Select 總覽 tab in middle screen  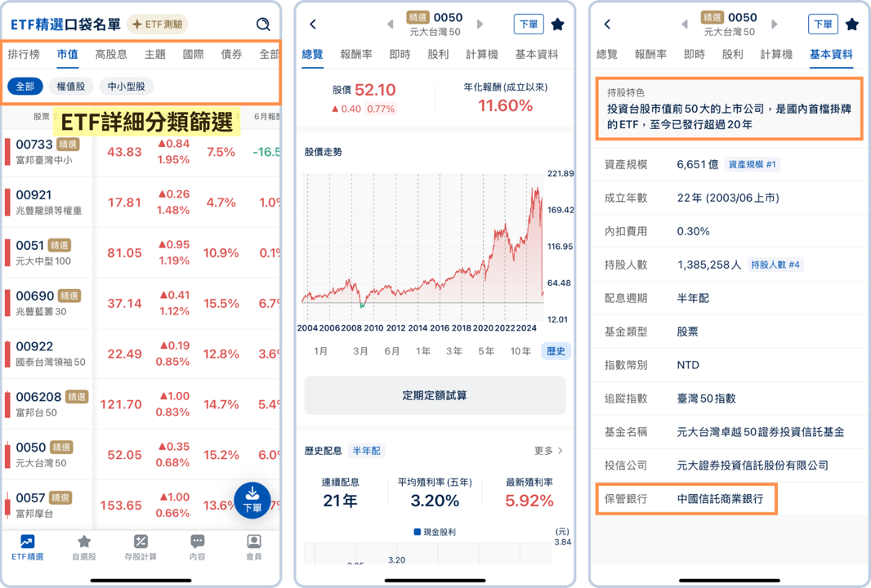tap(312, 55)
